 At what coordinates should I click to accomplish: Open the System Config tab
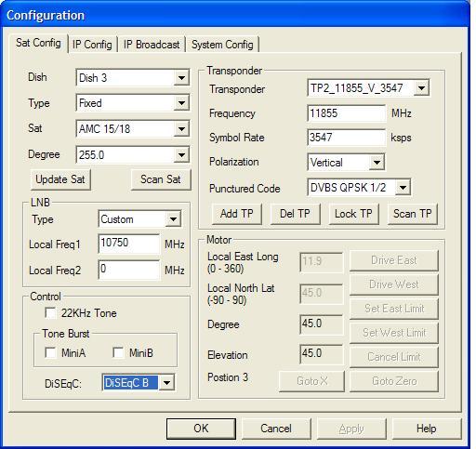coord(222,45)
